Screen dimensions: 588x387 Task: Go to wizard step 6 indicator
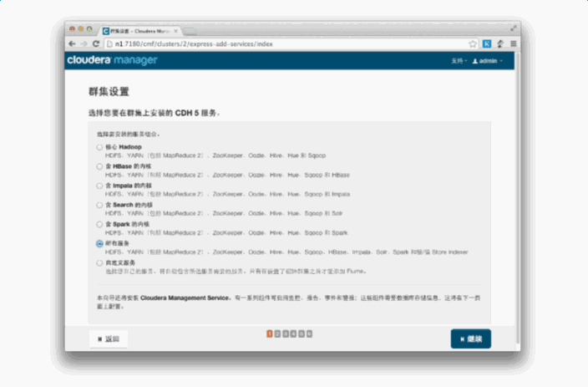(x=309, y=334)
